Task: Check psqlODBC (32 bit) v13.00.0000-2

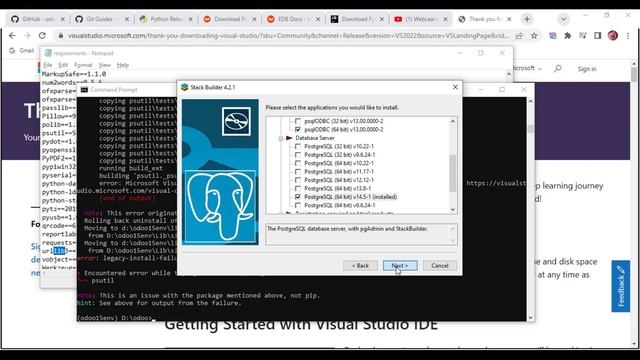Action: [x=298, y=121]
